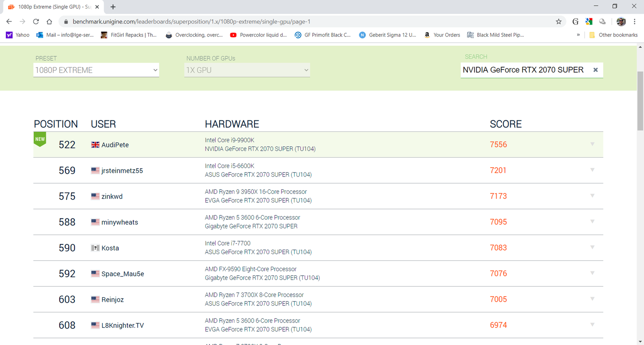The image size is (644, 345).
Task: Click the AudiPete username
Action: (115, 145)
